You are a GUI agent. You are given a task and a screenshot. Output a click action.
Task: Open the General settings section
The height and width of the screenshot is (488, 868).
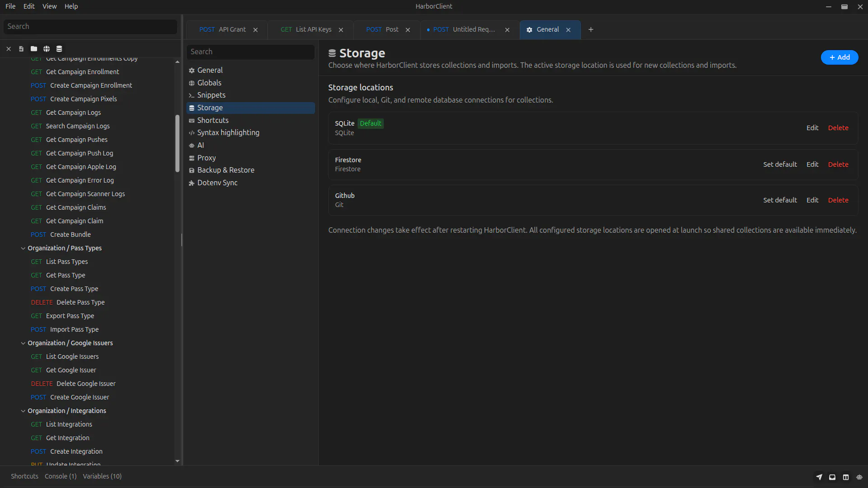click(250, 70)
